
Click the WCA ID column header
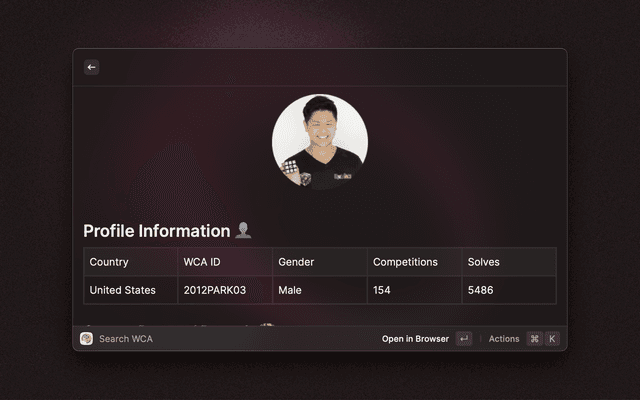point(201,262)
